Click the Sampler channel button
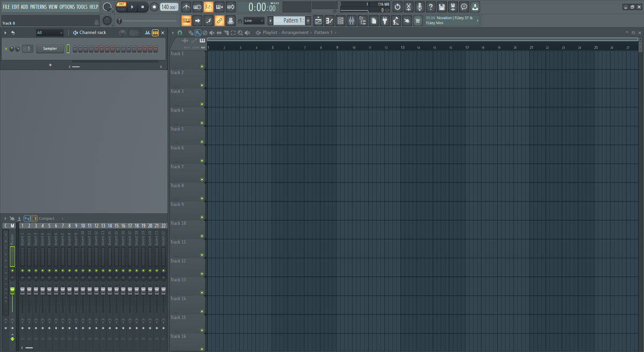Viewport: 644px width, 352px height. 50,49
